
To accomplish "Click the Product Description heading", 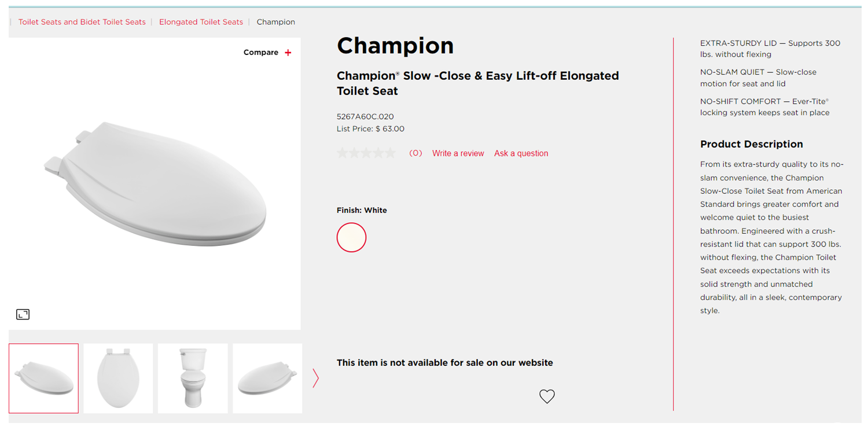I will (751, 144).
